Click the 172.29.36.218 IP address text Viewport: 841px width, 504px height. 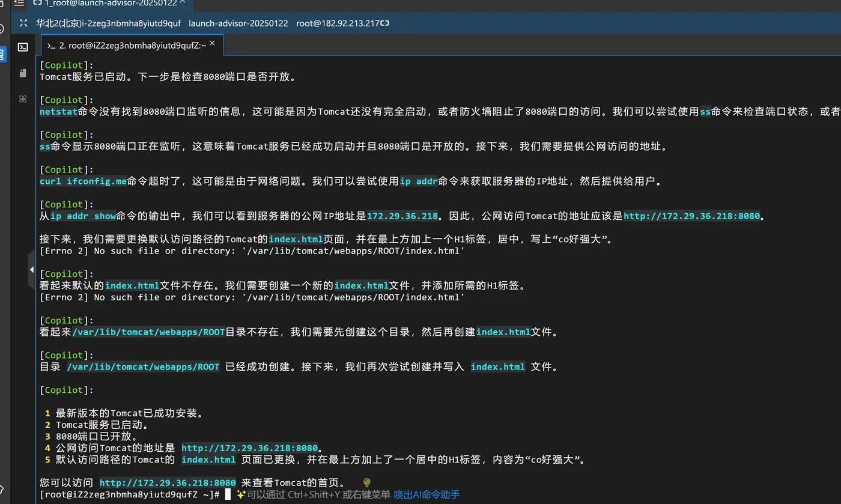click(x=402, y=216)
